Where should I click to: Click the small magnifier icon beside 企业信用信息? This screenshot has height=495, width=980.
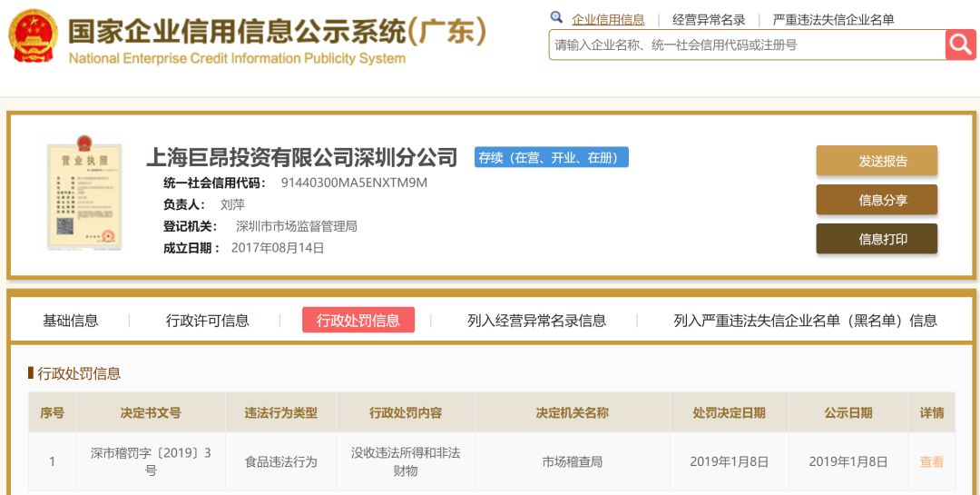coord(555,17)
